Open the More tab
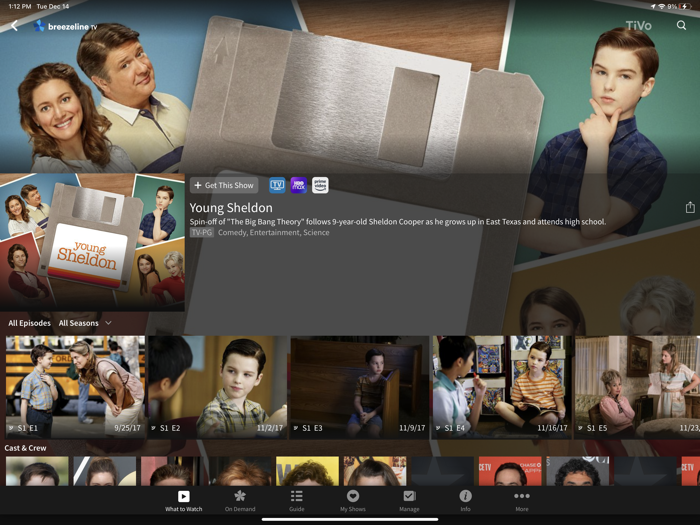The height and width of the screenshot is (525, 700). 521,501
